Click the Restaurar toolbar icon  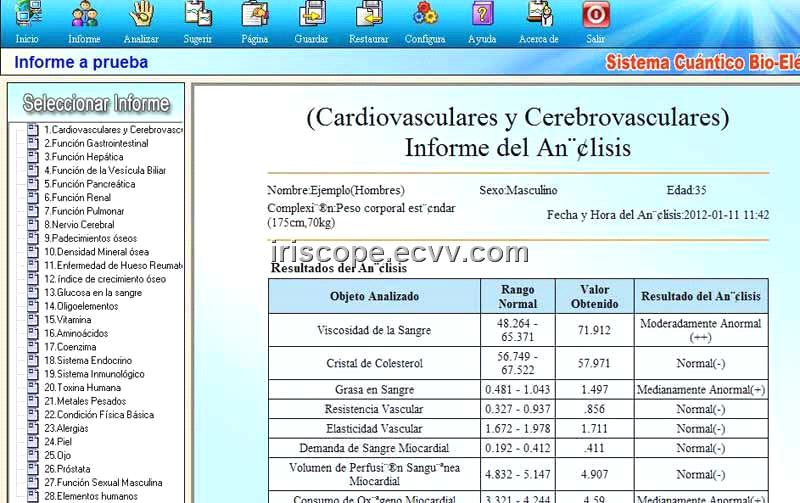369,16
